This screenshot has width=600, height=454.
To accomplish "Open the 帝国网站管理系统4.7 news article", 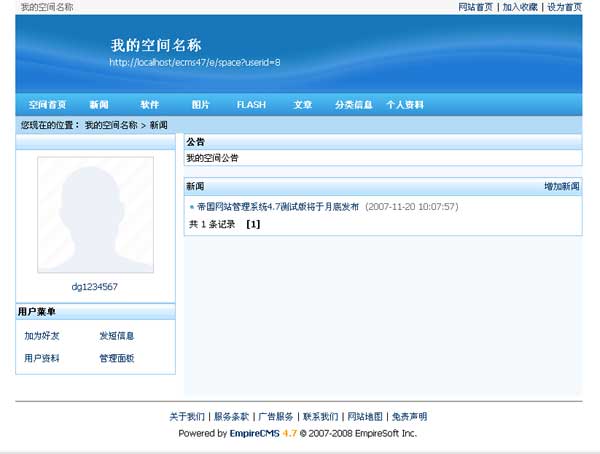I will point(278,207).
